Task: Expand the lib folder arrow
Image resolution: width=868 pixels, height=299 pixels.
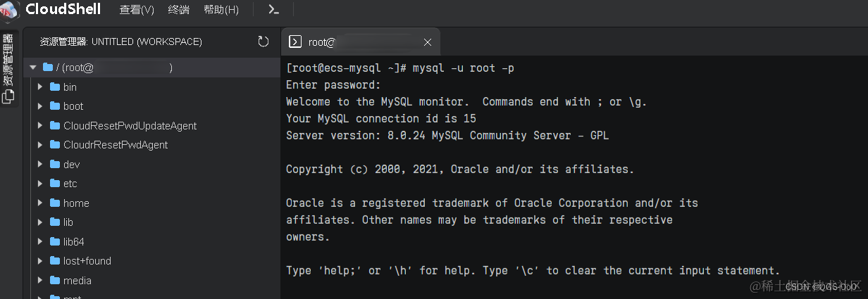Action: (40, 222)
